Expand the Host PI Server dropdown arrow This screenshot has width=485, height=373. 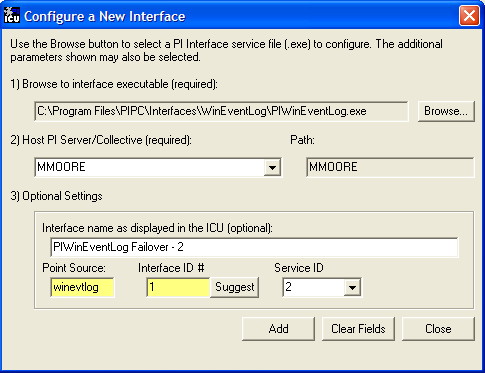tap(272, 167)
